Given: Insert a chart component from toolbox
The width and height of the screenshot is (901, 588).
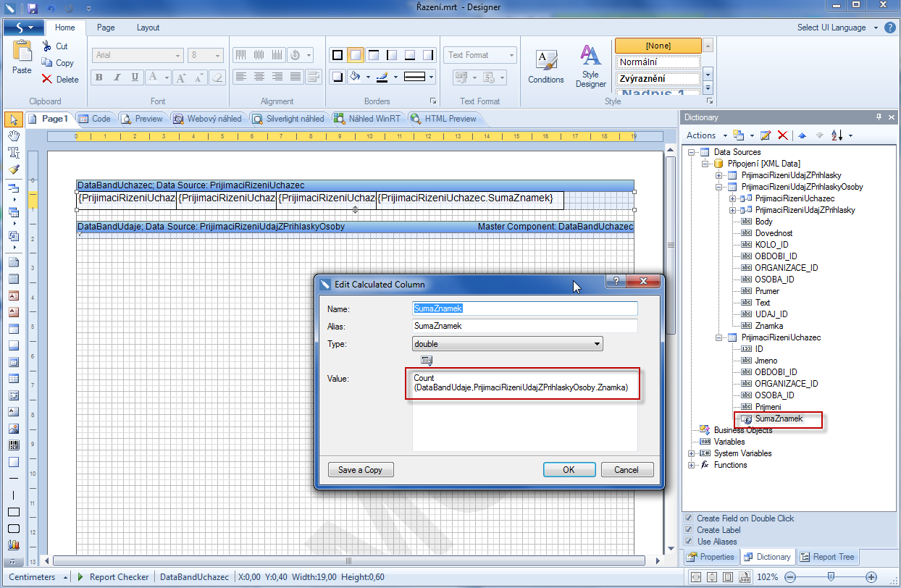Looking at the screenshot, I should tap(13, 545).
